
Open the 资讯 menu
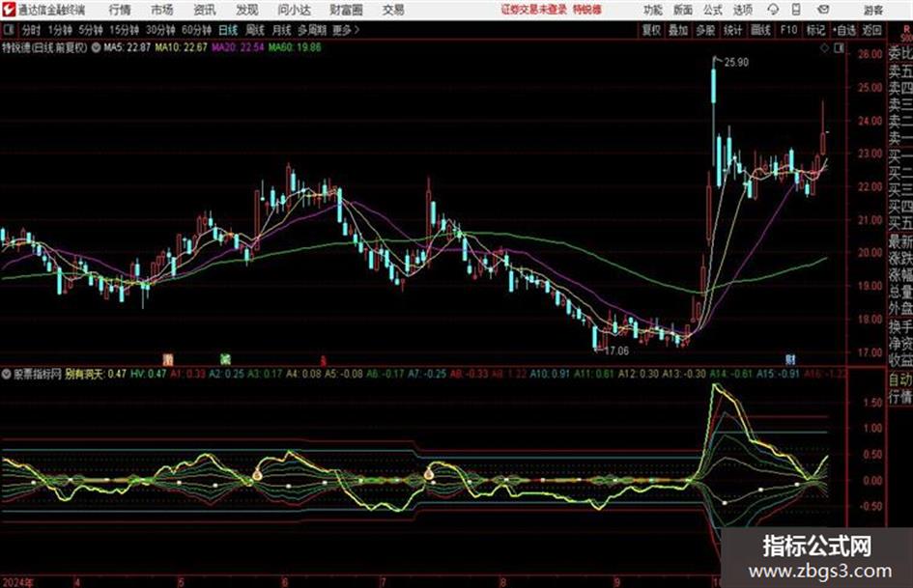205,10
